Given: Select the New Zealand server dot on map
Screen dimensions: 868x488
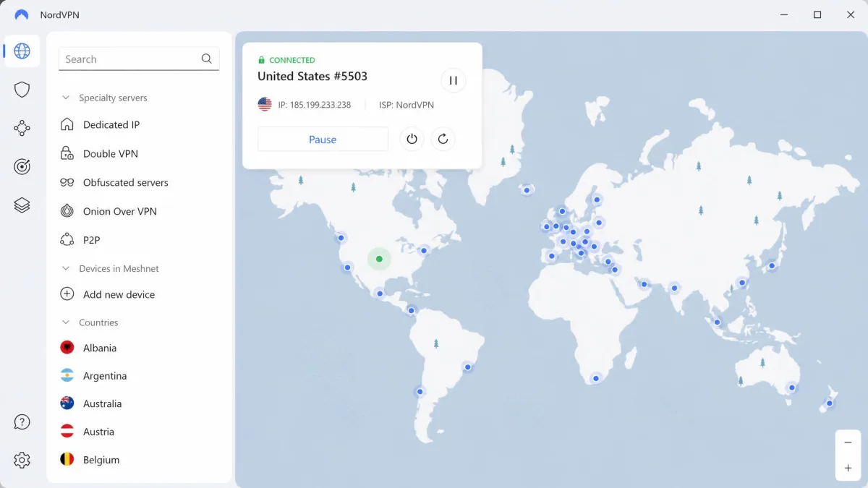Looking at the screenshot, I should click(x=830, y=403).
